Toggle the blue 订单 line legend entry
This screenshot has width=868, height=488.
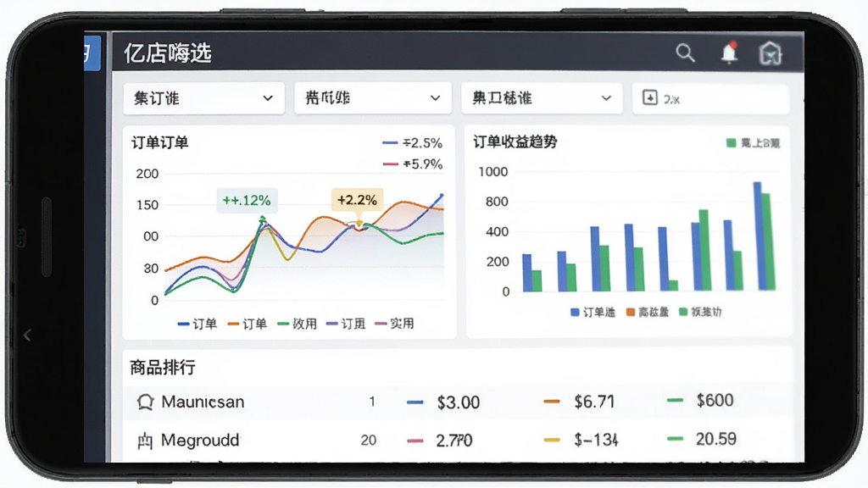coord(197,324)
